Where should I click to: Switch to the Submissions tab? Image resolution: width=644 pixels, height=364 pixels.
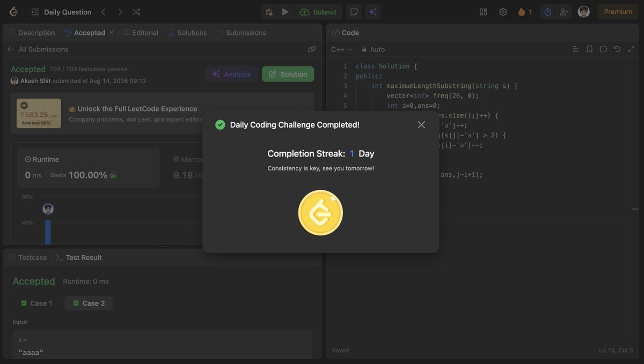[241, 33]
